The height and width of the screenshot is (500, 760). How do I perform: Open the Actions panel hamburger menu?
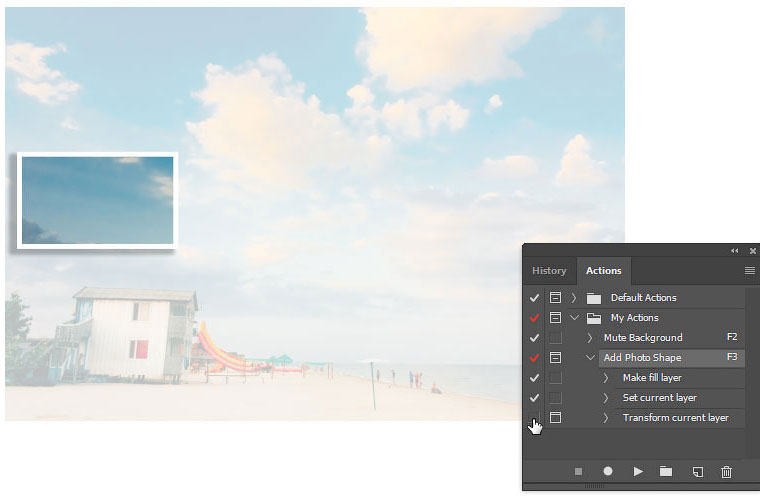[x=749, y=270]
